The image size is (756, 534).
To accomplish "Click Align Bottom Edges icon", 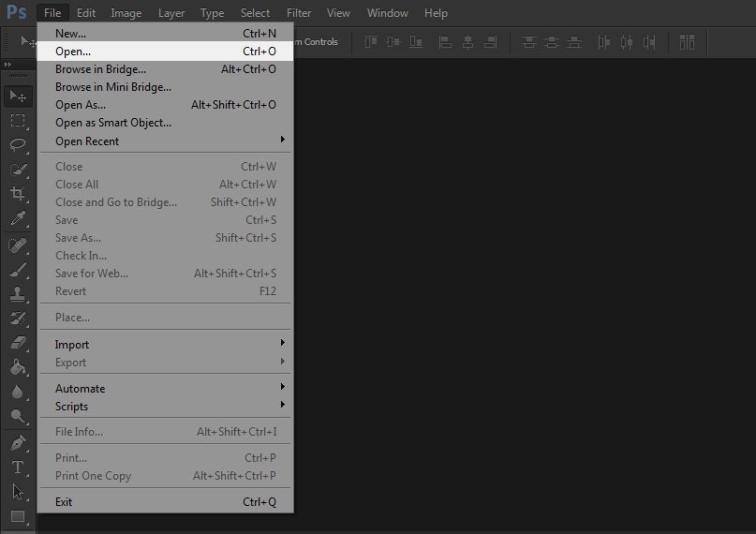I will [416, 42].
